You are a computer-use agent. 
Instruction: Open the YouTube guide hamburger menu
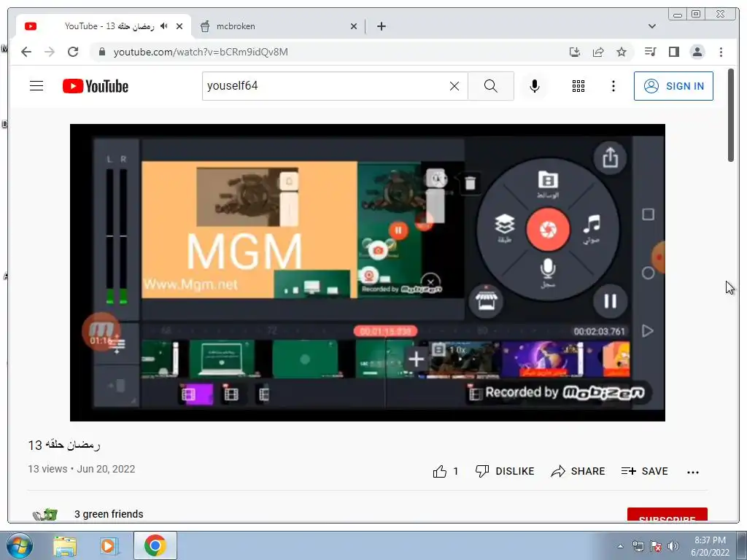[36, 86]
